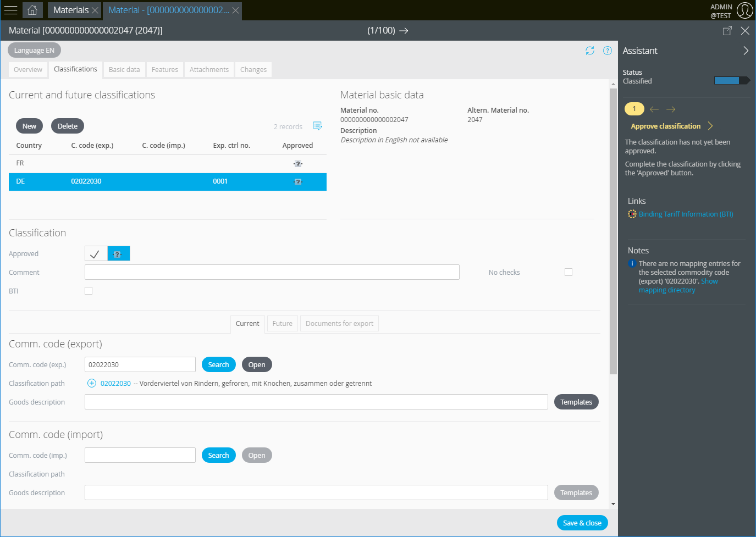Collapse the Assistant panel chevron
The image size is (756, 537).
coord(746,51)
